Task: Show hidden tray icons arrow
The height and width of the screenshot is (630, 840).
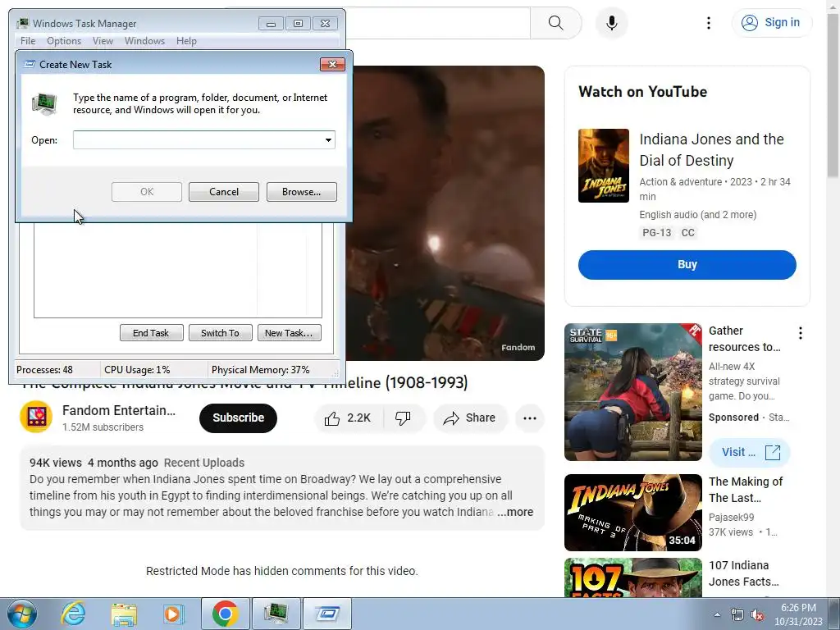Action: [x=717, y=614]
